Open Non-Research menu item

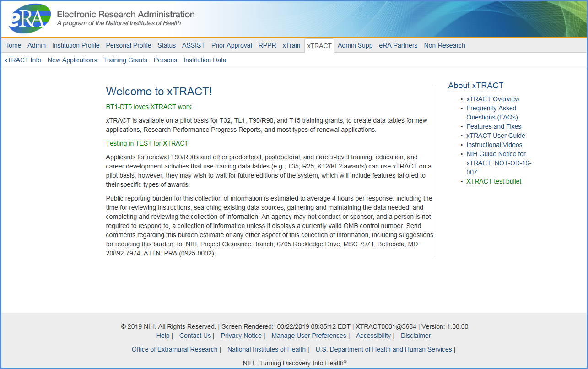(x=444, y=45)
